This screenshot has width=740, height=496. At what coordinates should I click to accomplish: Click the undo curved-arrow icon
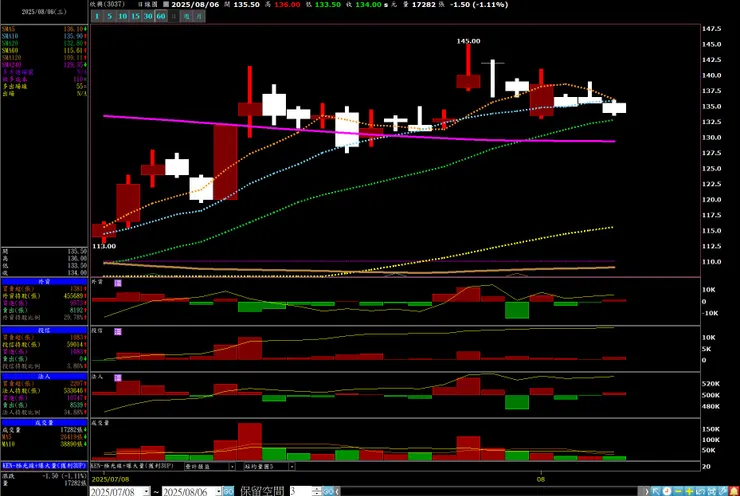(700, 491)
